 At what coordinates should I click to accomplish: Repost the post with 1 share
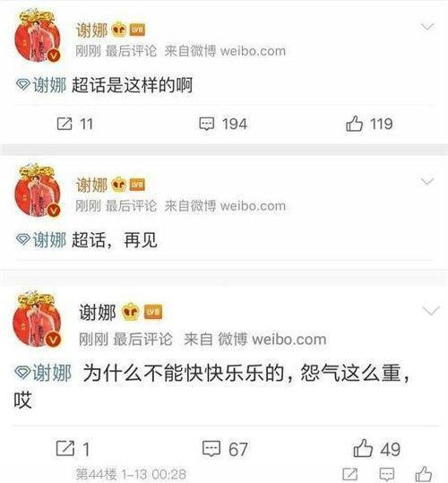(73, 448)
